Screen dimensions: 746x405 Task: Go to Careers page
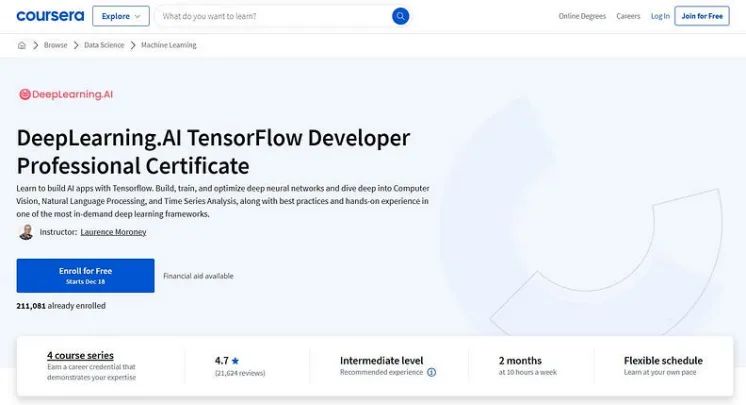point(628,16)
